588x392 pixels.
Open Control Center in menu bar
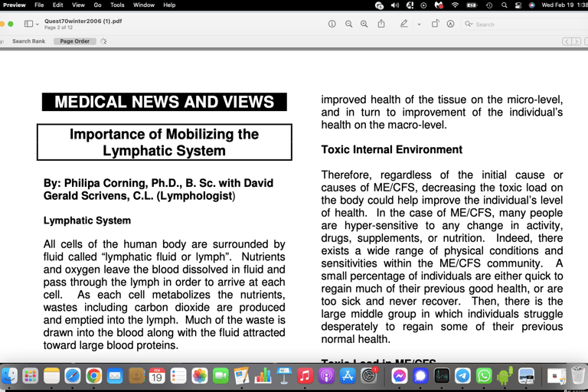tap(518, 5)
